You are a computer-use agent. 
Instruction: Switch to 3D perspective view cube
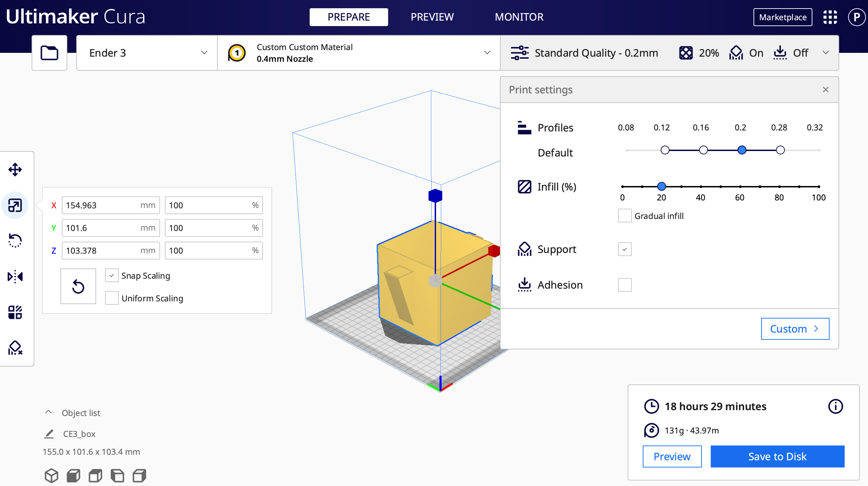tap(52, 476)
